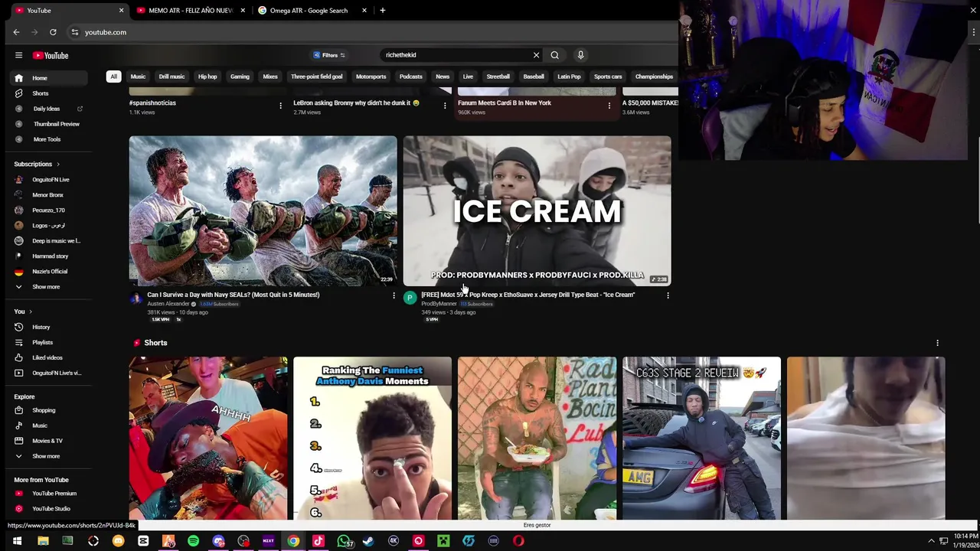Screen dimensions: 980x551
Task: Open Steam from the taskbar
Action: tap(368, 541)
